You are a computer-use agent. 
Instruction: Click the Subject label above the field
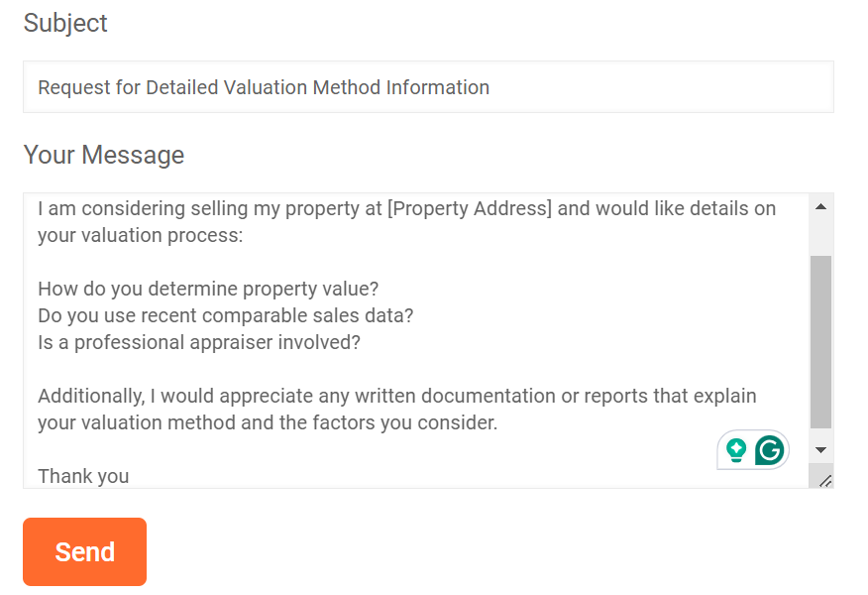tap(65, 23)
